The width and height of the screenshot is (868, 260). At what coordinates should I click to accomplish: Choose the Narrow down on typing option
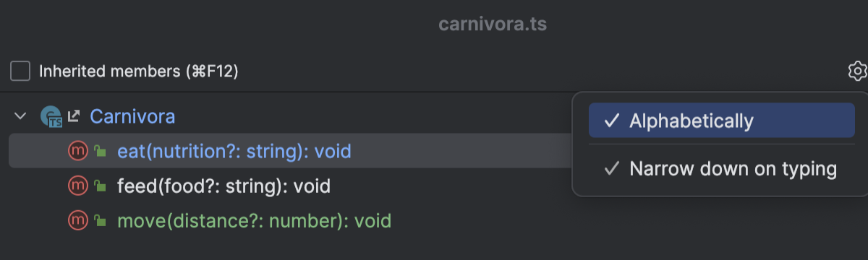721,169
